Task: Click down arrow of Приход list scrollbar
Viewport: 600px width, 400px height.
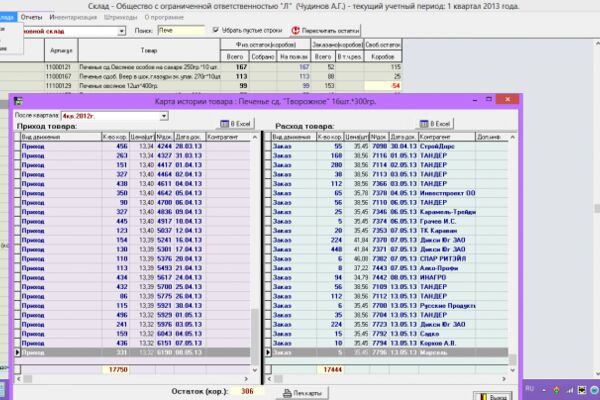Action: coord(255,370)
